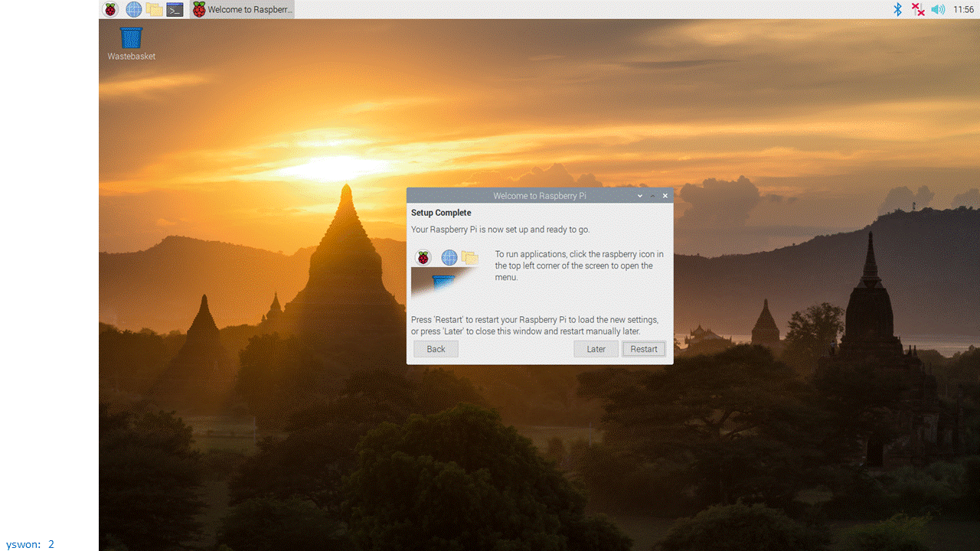Viewport: 980px width, 551px height.
Task: Click the Back button in setup wizard
Action: (x=436, y=349)
